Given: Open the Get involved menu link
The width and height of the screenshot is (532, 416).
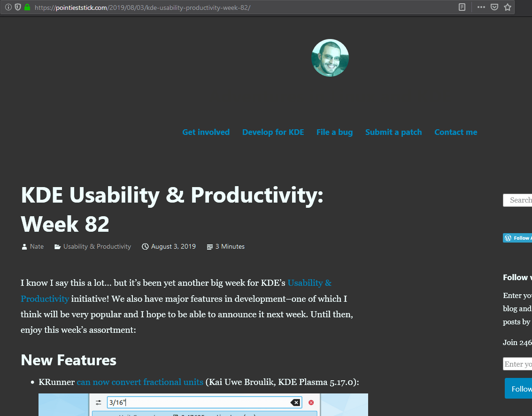Looking at the screenshot, I should click(x=206, y=132).
